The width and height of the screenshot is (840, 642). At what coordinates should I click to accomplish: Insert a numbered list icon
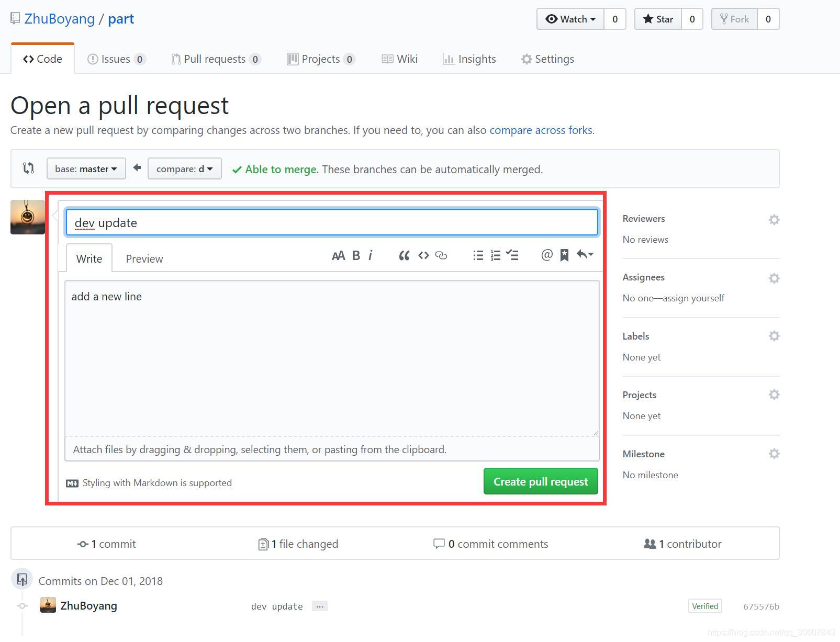tap(495, 255)
